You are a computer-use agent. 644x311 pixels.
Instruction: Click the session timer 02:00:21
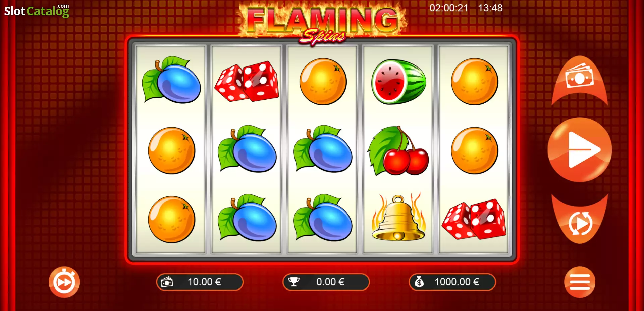(449, 8)
